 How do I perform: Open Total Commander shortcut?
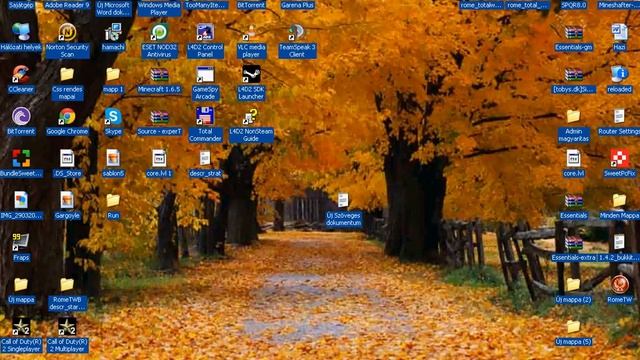coord(205,117)
